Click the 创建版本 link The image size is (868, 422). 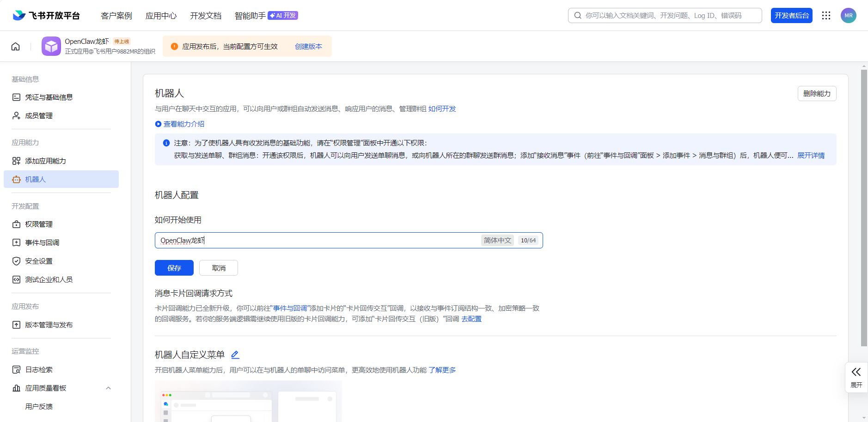pyautogui.click(x=308, y=46)
